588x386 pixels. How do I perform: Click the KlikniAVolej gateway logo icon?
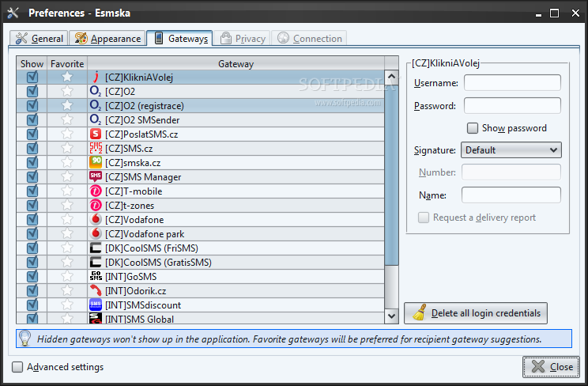[x=96, y=77]
